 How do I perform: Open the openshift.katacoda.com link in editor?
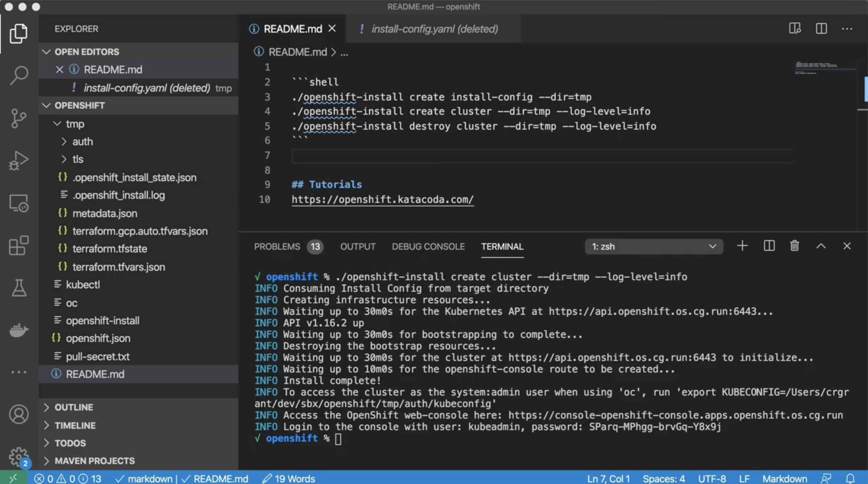383,199
